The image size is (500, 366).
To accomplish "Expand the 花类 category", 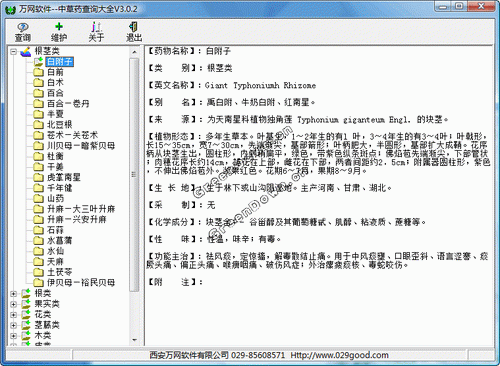I will [x=13, y=315].
